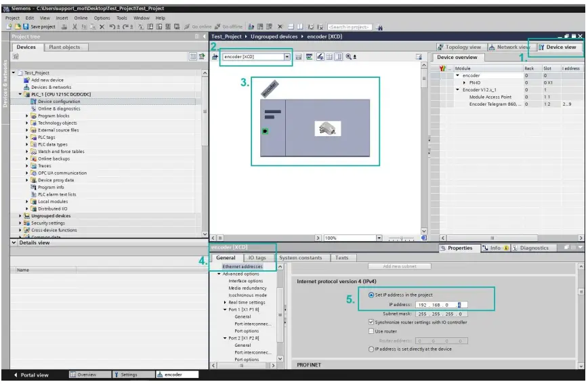Screen dimensions: 588x384
Task: Click the encoder device image in device view
Action: point(327,129)
